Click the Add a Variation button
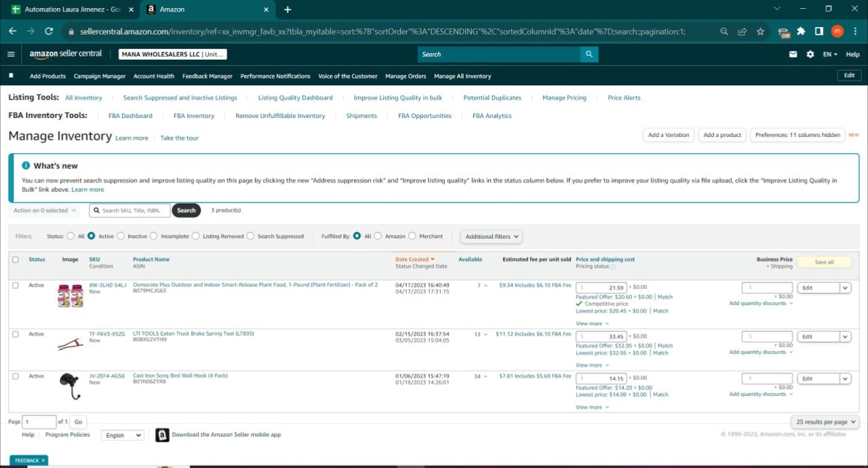 click(668, 135)
